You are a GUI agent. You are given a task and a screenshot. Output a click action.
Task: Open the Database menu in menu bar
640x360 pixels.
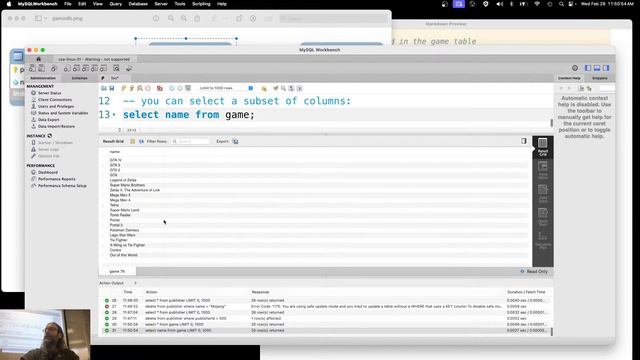pyautogui.click(x=138, y=4)
